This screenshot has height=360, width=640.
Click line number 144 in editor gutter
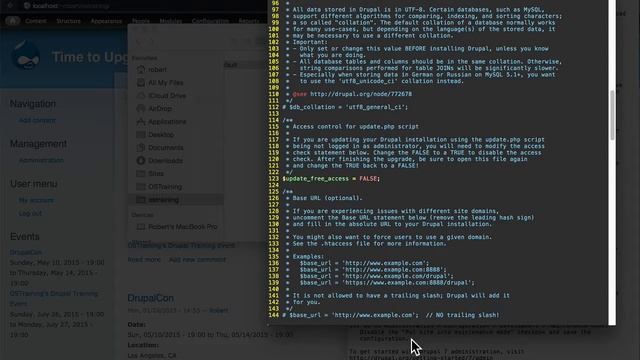pyautogui.click(x=274, y=316)
